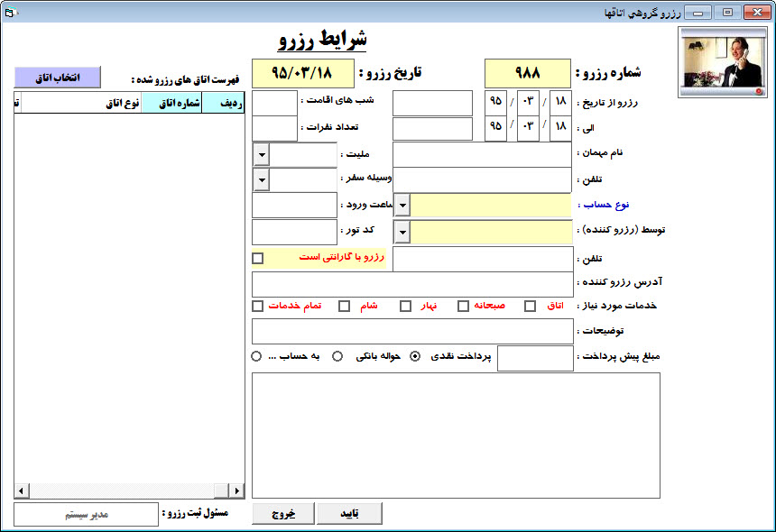Click the 'فهرست اتاق های رزرو شده' label

click(x=185, y=79)
